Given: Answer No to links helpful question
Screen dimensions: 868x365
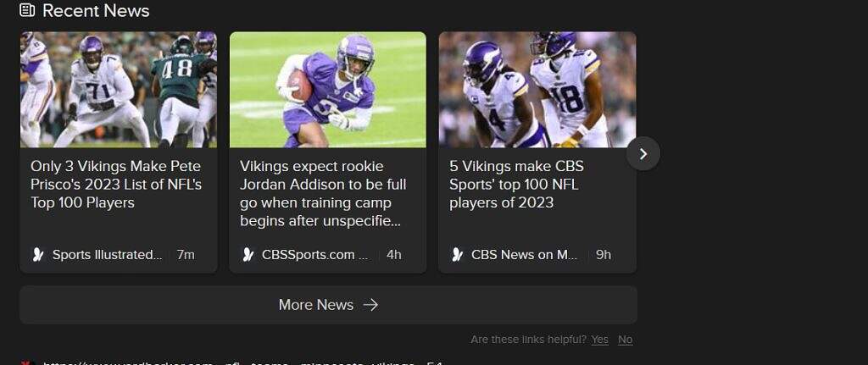Looking at the screenshot, I should (x=625, y=340).
